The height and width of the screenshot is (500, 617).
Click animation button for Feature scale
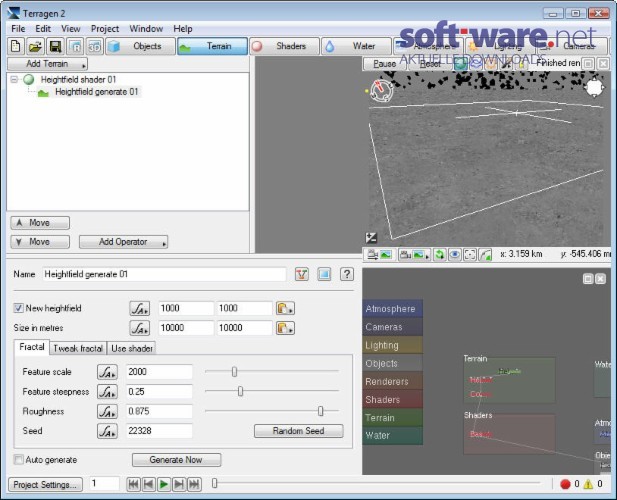[x=107, y=372]
